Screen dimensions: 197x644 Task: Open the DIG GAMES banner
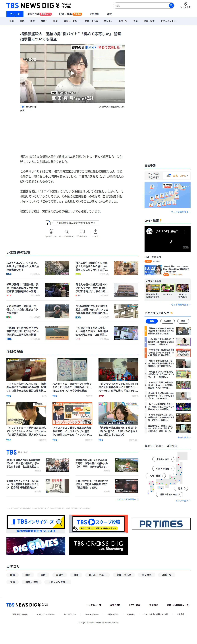point(36,546)
